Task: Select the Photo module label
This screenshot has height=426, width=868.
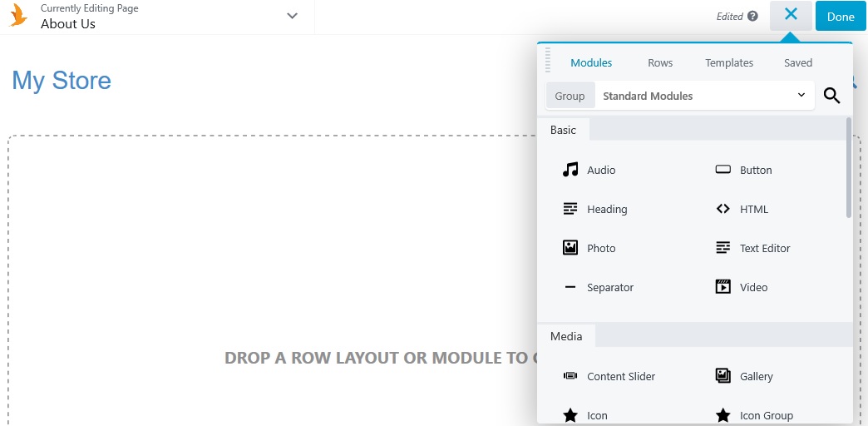Action: tap(601, 248)
